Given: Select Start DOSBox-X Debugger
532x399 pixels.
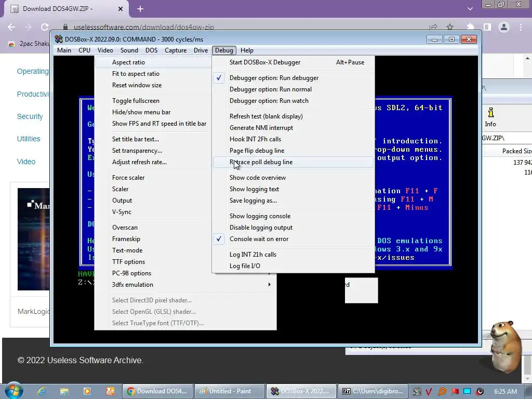Looking at the screenshot, I should click(294, 62).
